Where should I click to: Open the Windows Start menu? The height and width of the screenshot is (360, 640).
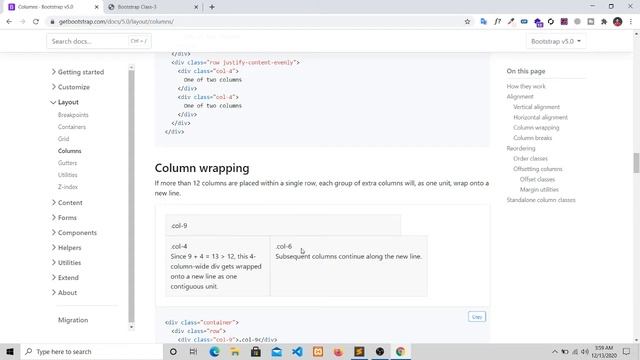point(10,351)
